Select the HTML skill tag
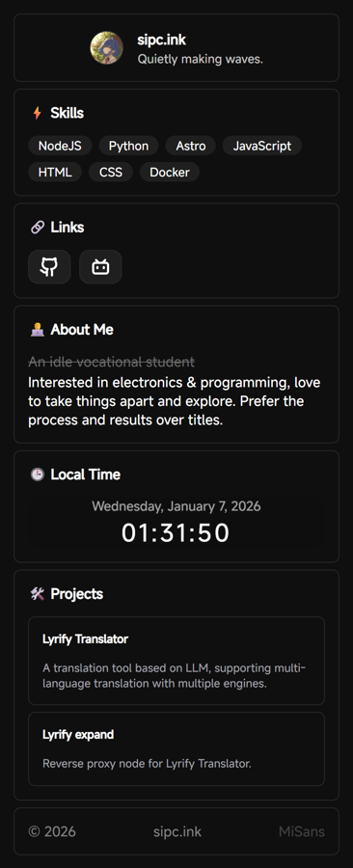353x868 pixels. 55,173
